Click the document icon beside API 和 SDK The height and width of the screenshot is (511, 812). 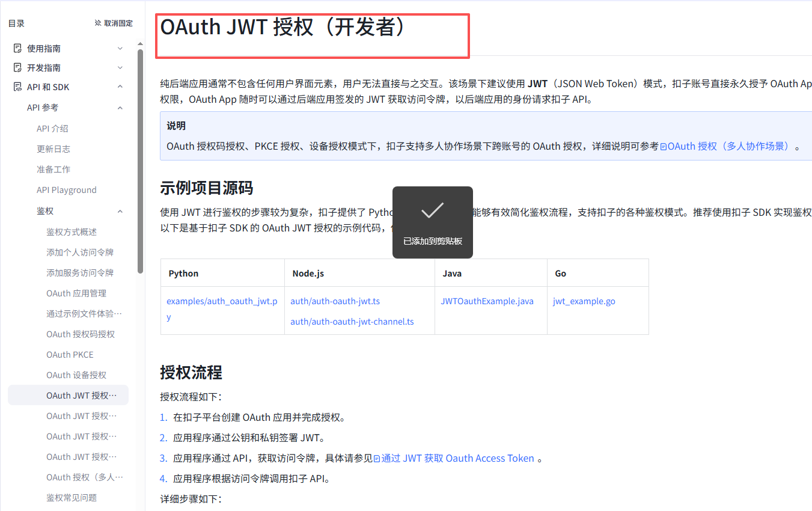click(17, 87)
